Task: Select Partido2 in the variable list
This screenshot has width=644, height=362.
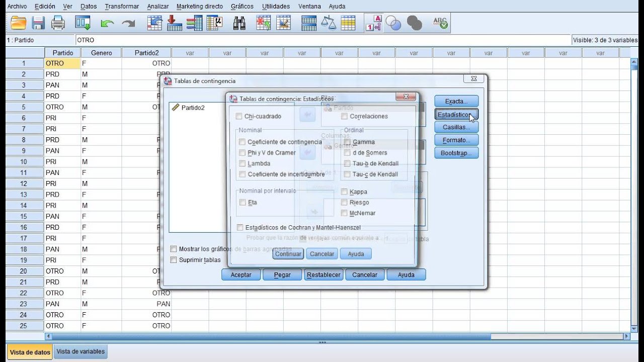Action: point(193,108)
